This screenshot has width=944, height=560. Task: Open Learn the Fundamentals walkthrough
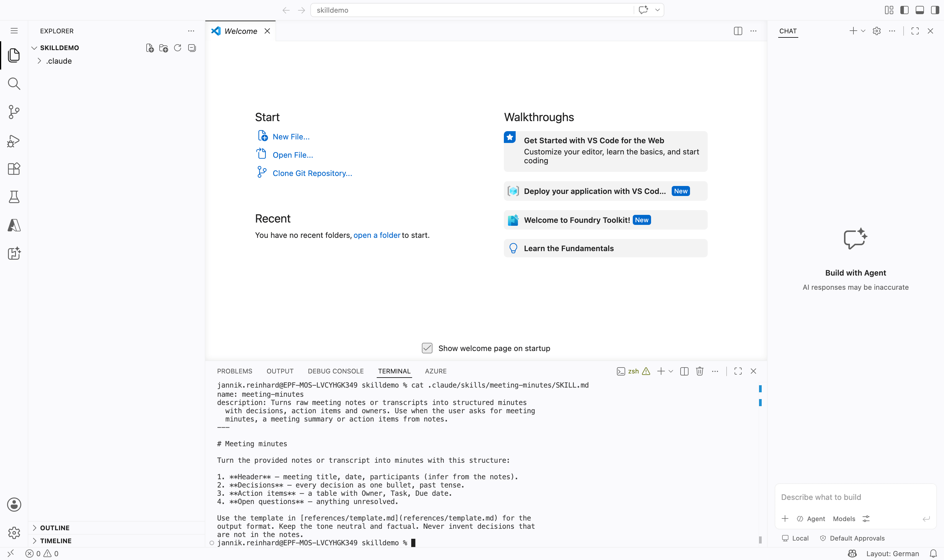[606, 248]
